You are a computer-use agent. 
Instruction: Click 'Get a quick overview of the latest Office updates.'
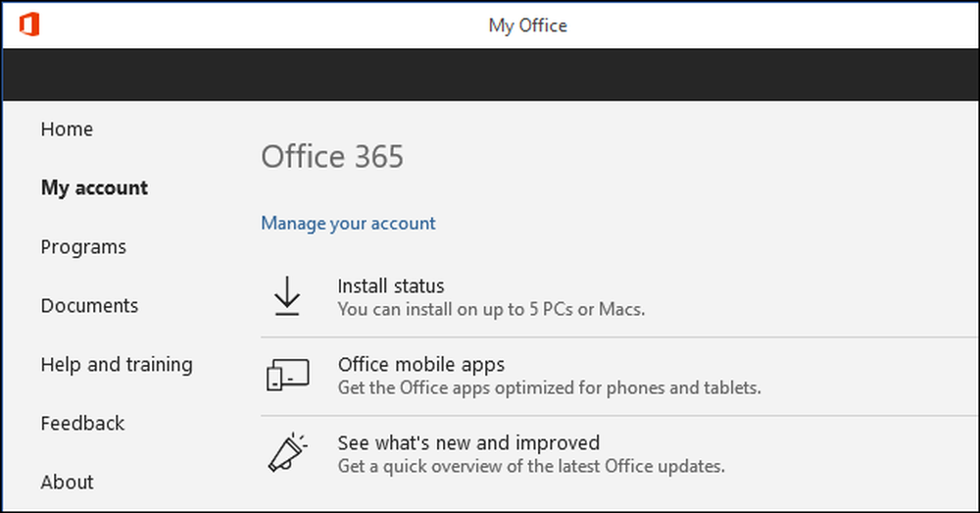(x=531, y=466)
